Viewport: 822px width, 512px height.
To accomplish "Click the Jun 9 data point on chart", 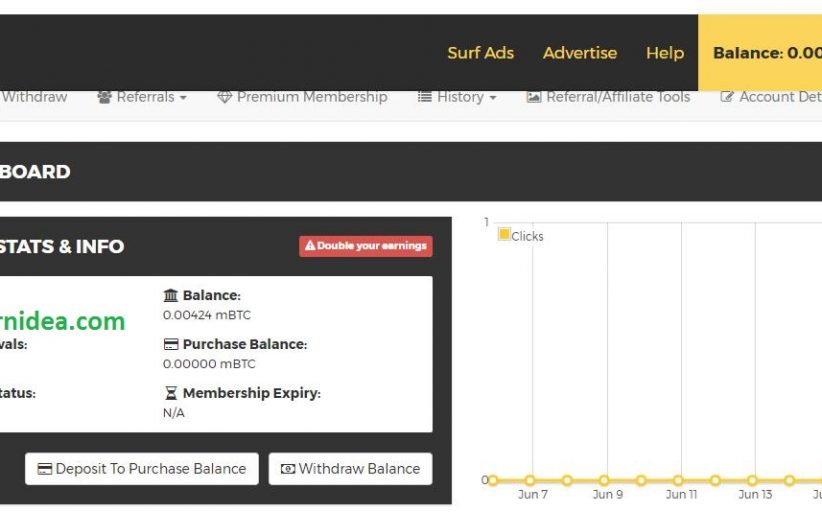I will (604, 481).
